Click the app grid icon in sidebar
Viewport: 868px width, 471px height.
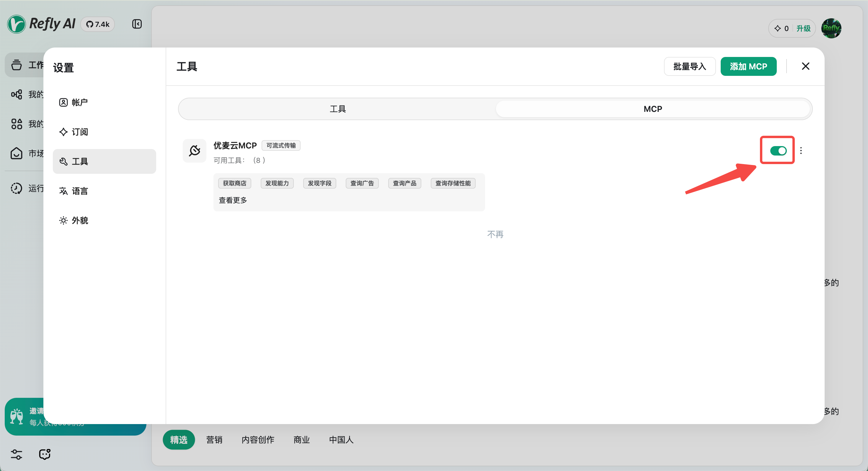(17, 124)
